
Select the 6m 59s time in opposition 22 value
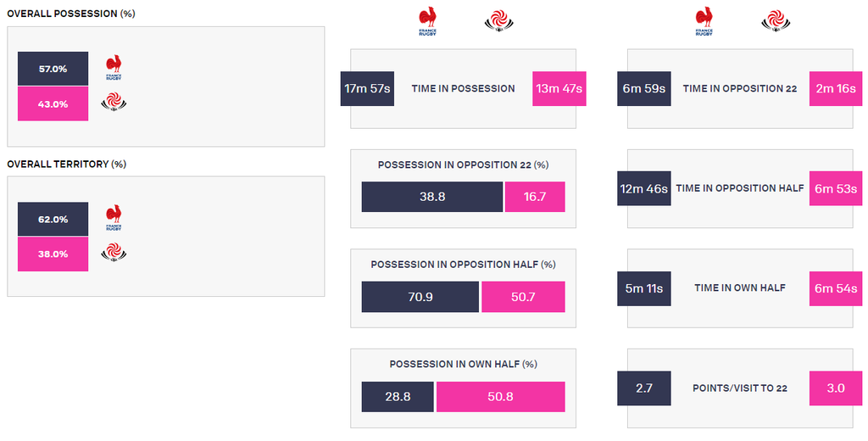click(644, 89)
